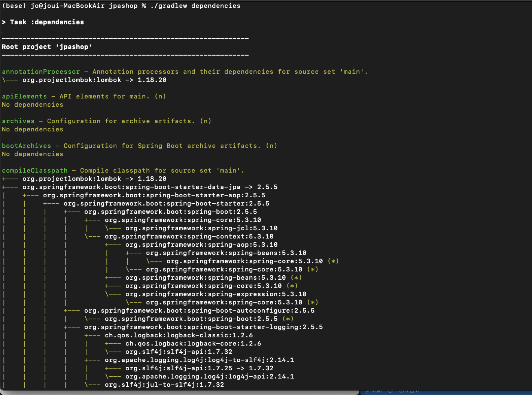
Task: Click the apiElements configuration label
Action: [x=24, y=96]
